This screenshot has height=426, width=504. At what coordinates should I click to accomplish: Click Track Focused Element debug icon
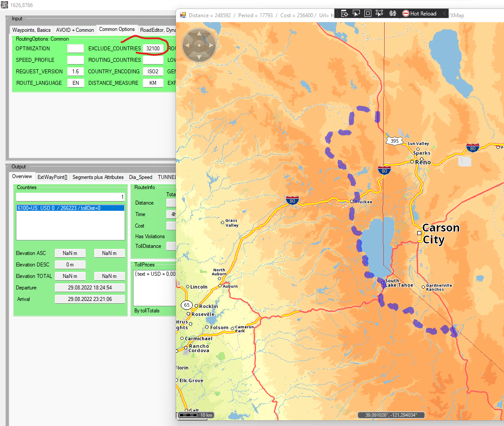379,14
